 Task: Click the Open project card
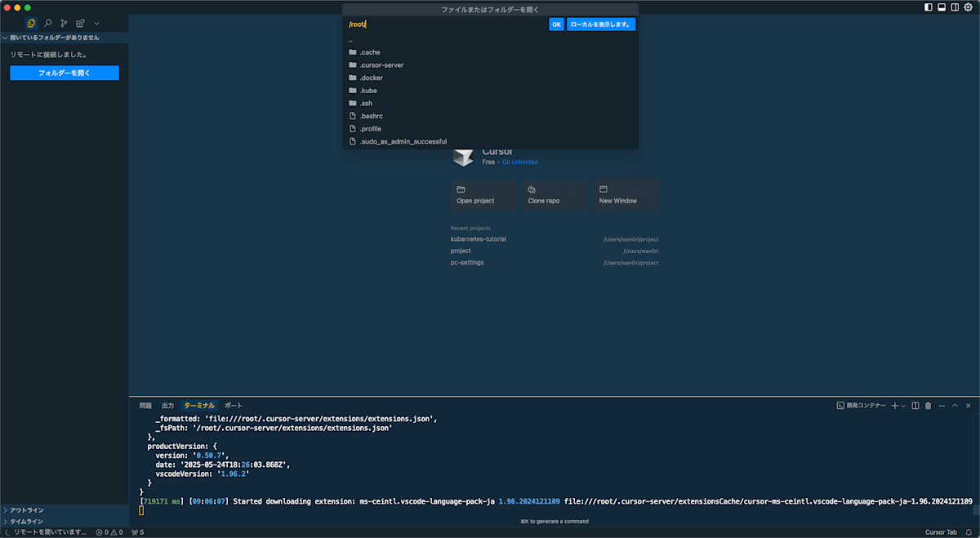point(483,195)
